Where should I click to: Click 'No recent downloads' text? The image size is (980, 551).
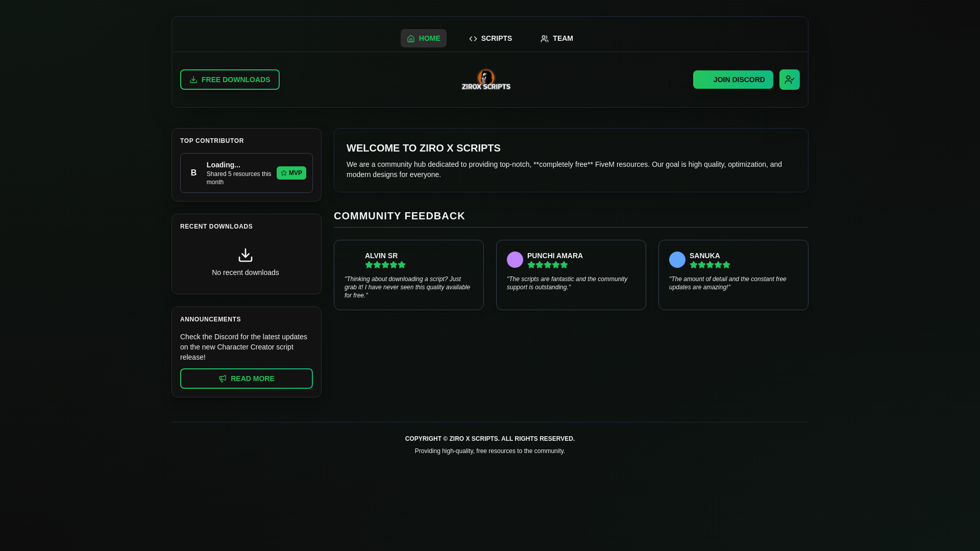pyautogui.click(x=246, y=272)
